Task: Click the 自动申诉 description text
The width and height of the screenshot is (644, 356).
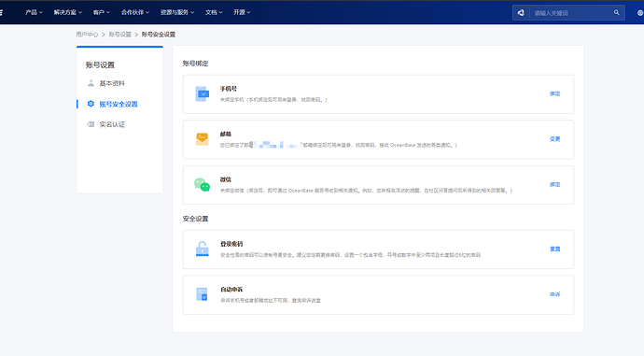Action: (271, 301)
